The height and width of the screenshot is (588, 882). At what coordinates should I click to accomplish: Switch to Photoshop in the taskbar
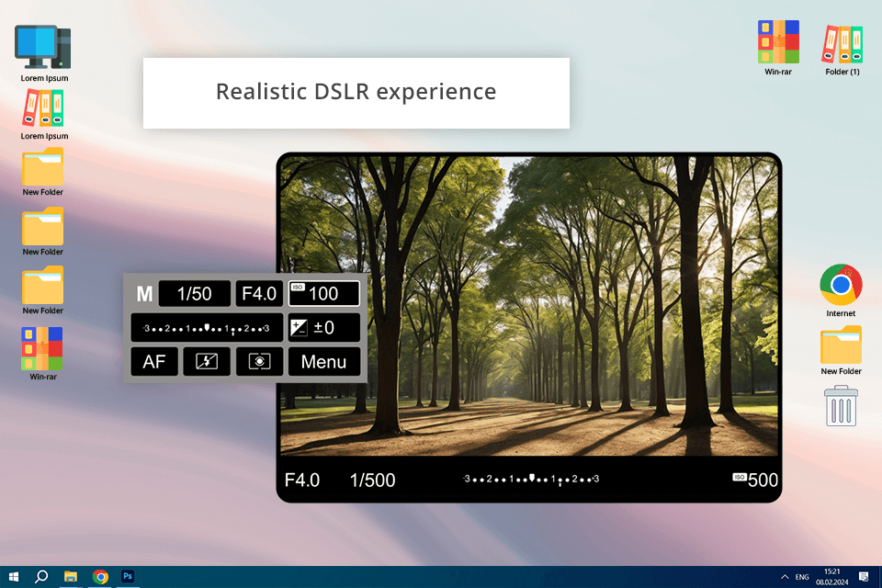coord(128,576)
